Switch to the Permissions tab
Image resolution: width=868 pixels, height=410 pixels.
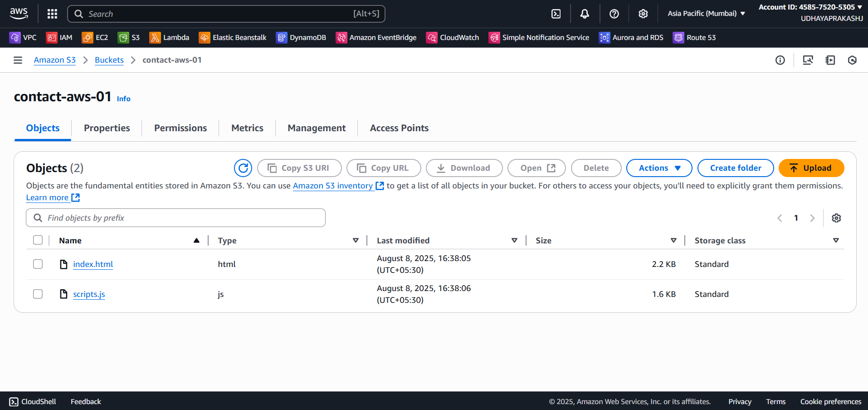click(180, 128)
